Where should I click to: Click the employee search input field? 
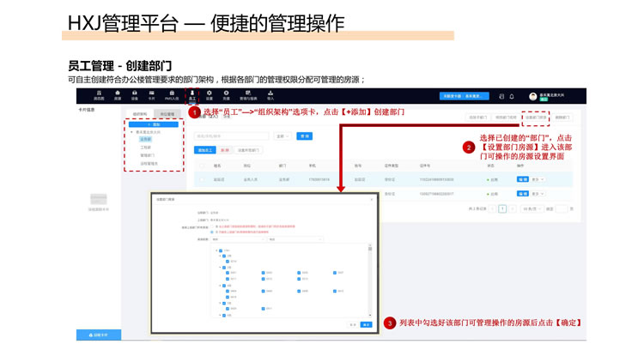click(x=231, y=136)
